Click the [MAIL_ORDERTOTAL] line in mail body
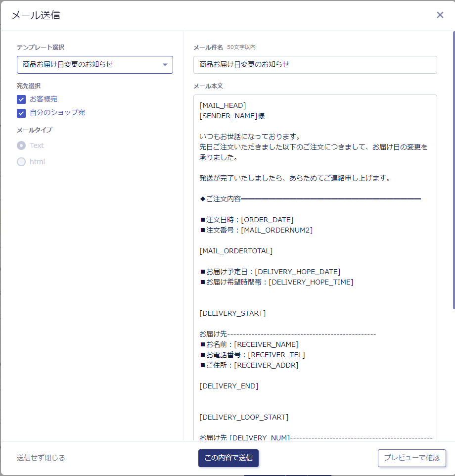Screen dimensions: 455x476 pos(236,251)
